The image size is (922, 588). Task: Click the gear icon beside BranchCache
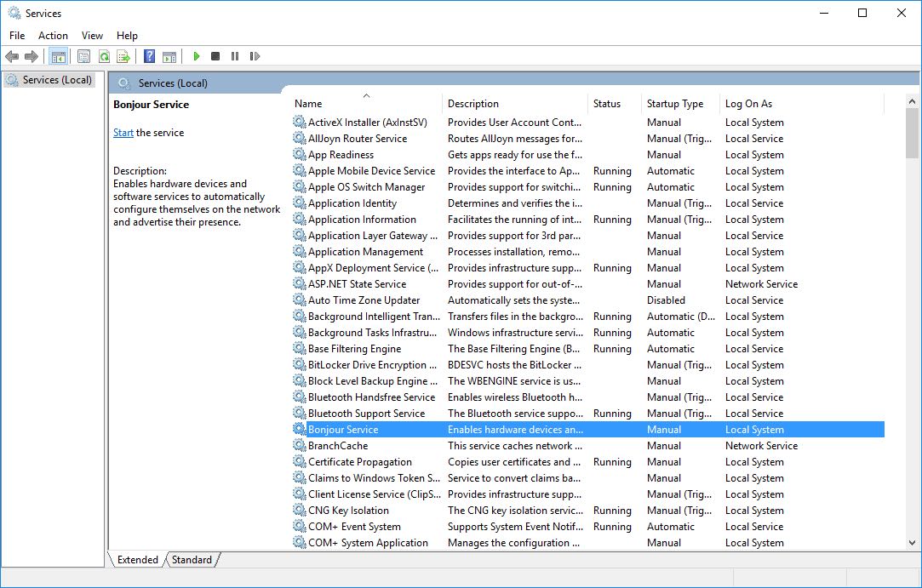[300, 446]
